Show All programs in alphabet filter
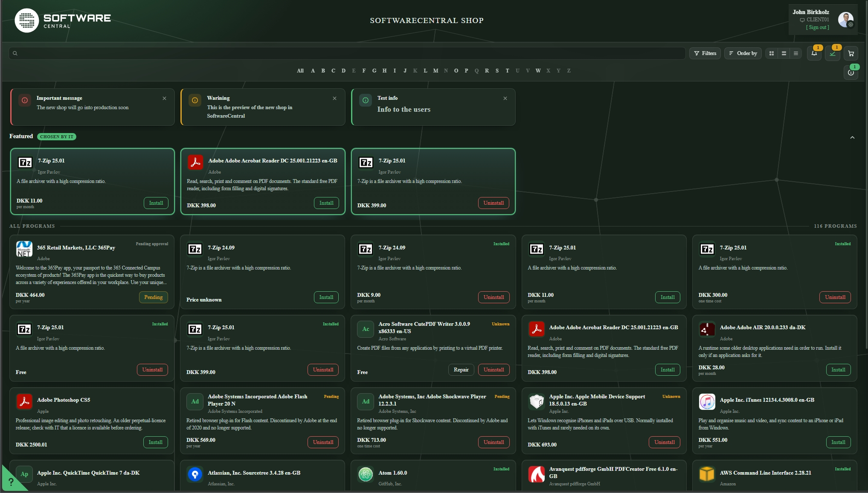This screenshot has width=868, height=493. (x=300, y=71)
